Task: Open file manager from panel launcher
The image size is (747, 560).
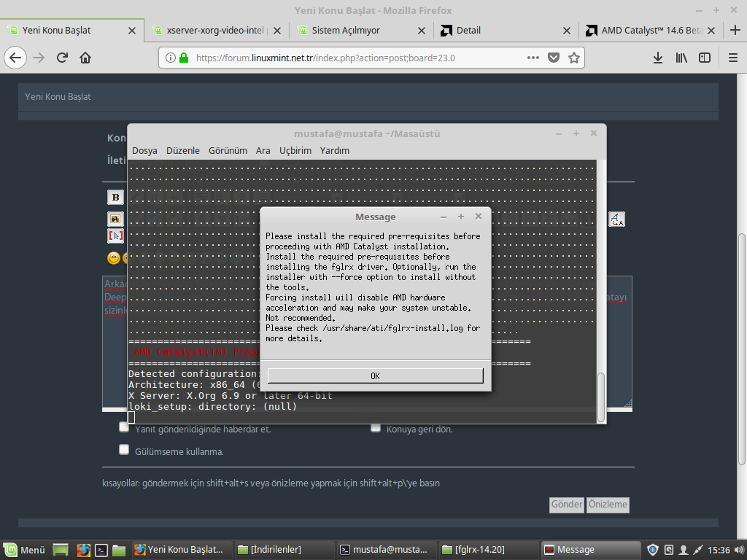Action: (x=119, y=550)
